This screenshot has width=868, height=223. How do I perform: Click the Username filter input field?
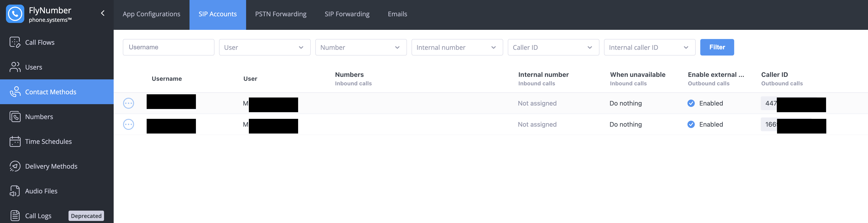click(x=168, y=47)
